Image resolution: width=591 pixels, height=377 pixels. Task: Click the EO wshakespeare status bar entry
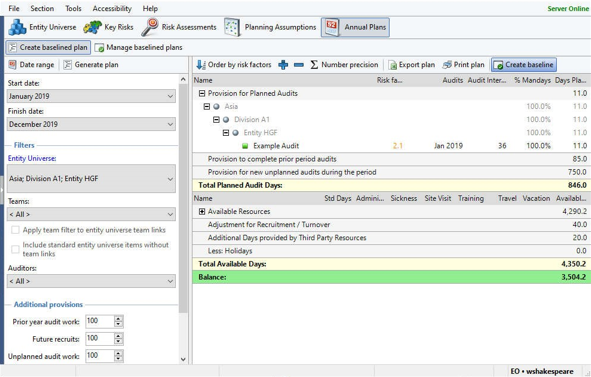point(542,371)
